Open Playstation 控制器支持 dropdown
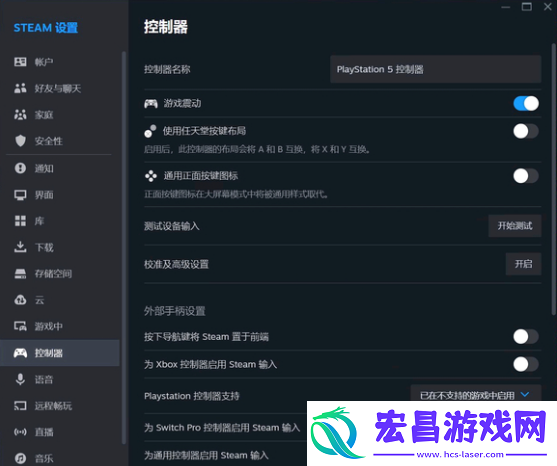Screen dimensions: 557x466 coord(476,393)
